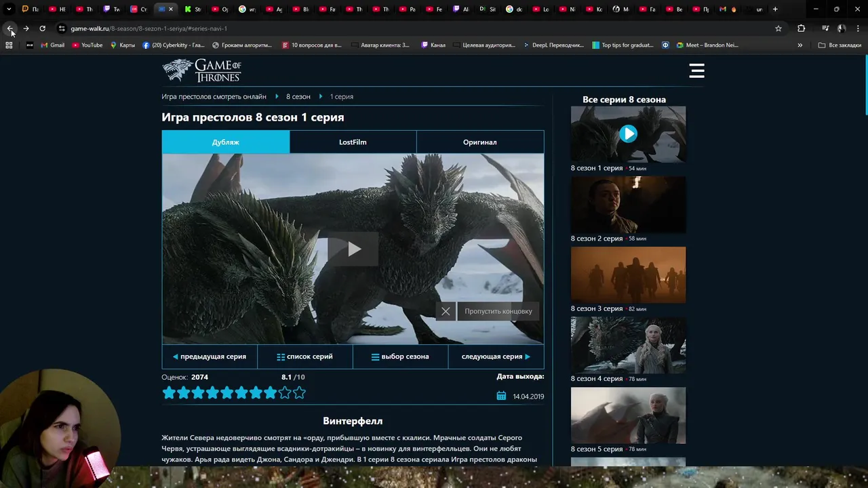Screen dimensions: 868x488
Task: Switch to the Kick 'Str' browser tab
Action: tap(193, 9)
